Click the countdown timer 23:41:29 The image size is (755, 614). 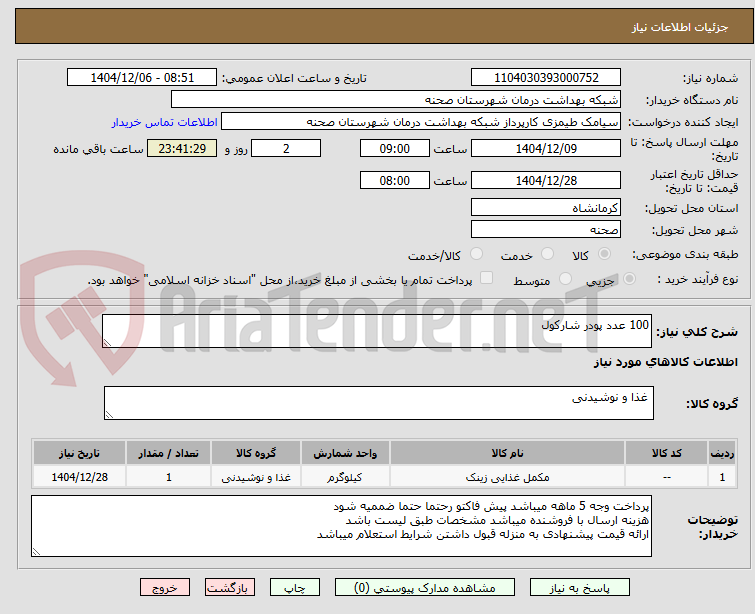point(182,148)
